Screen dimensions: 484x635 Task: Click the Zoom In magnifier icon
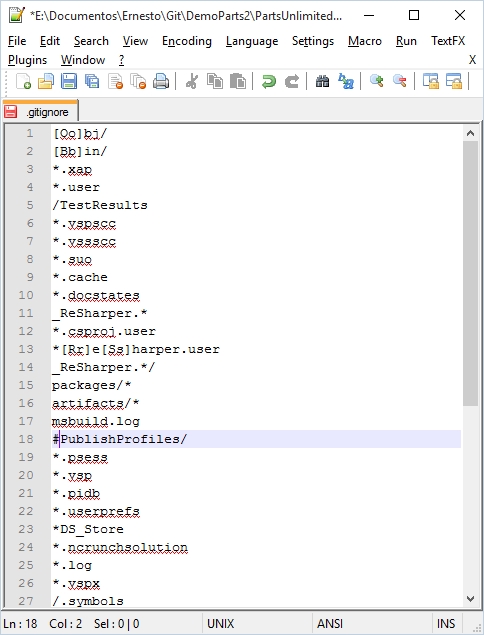(377, 81)
